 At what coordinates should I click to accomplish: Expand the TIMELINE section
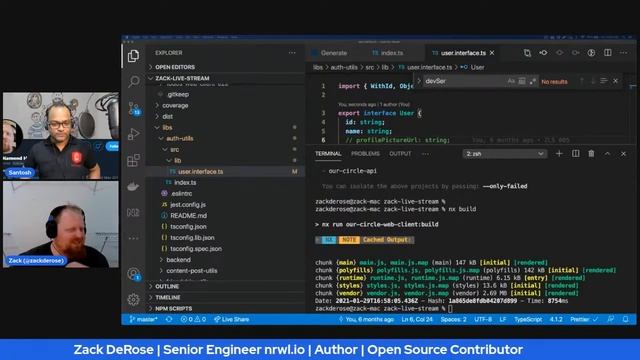[168, 298]
